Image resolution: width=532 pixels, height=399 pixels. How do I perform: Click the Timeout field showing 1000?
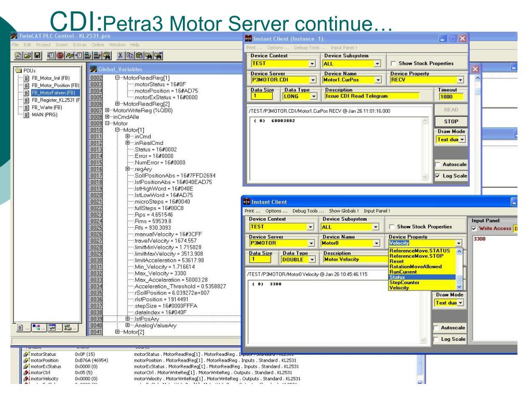450,97
